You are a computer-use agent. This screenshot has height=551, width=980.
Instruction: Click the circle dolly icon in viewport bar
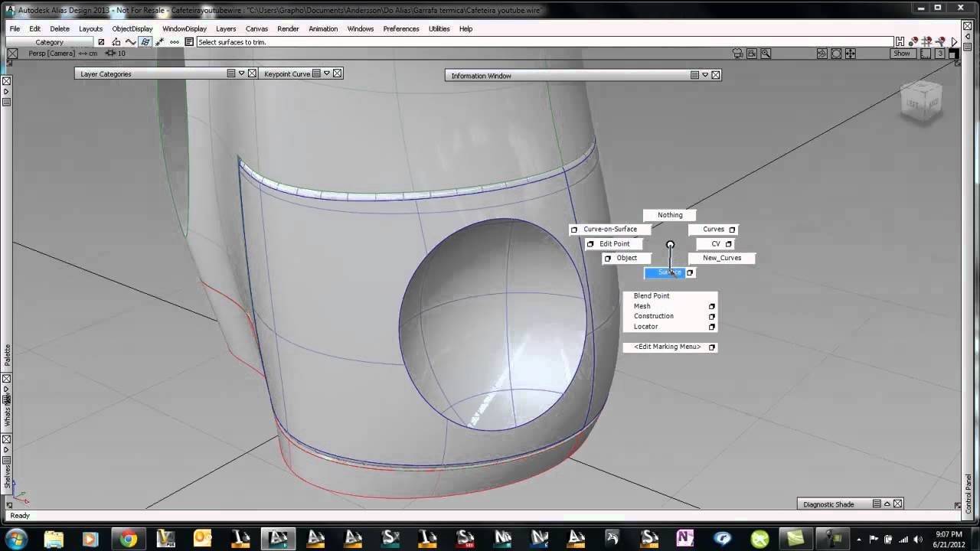tap(836, 54)
